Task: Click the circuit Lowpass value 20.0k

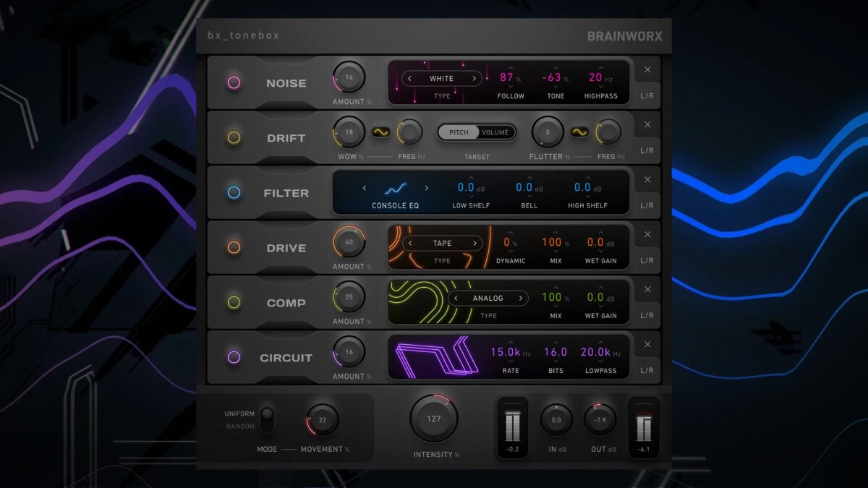Action: [x=596, y=352]
